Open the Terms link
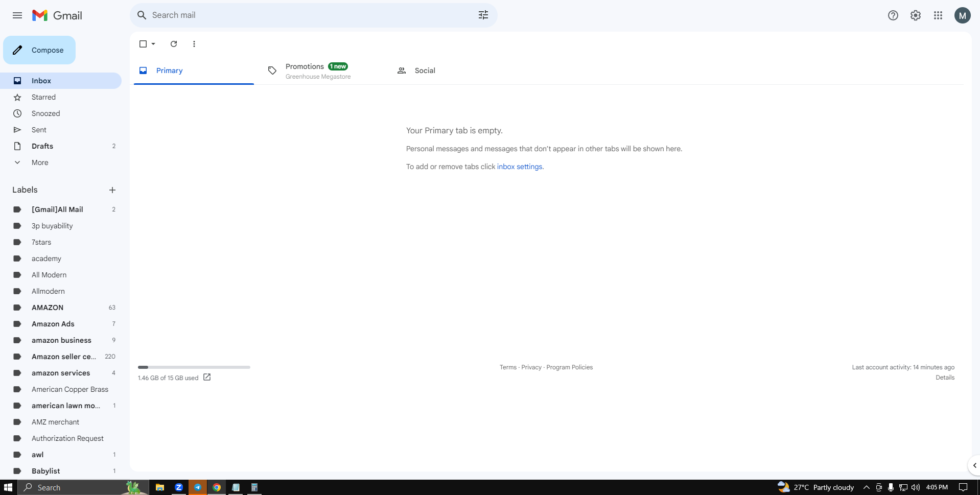Screen dimensions: 980x495 508,367
